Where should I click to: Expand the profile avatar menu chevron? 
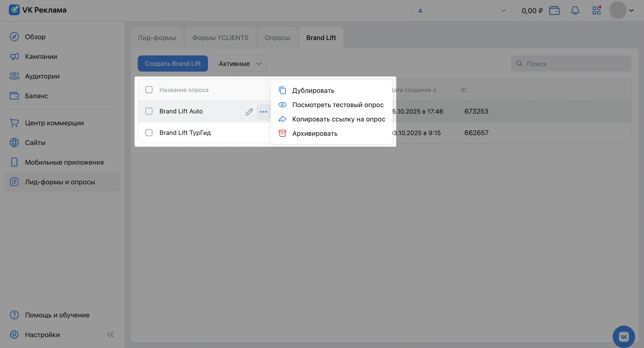pyautogui.click(x=631, y=10)
